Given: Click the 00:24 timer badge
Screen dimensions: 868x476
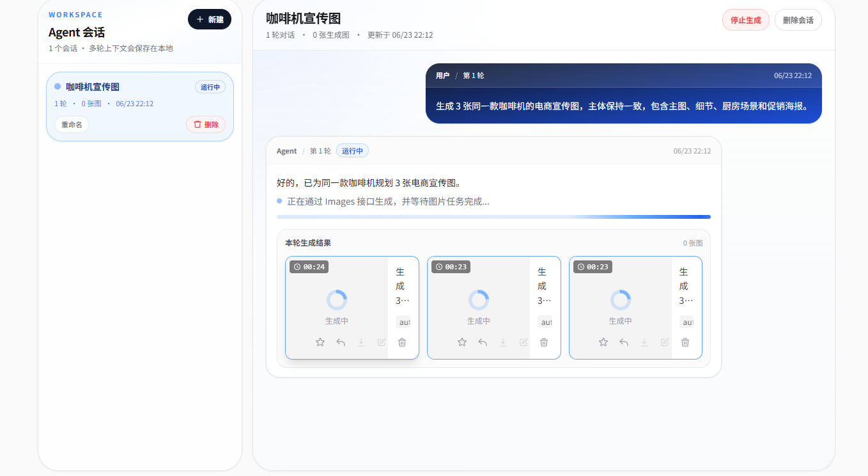Looking at the screenshot, I should [x=309, y=267].
